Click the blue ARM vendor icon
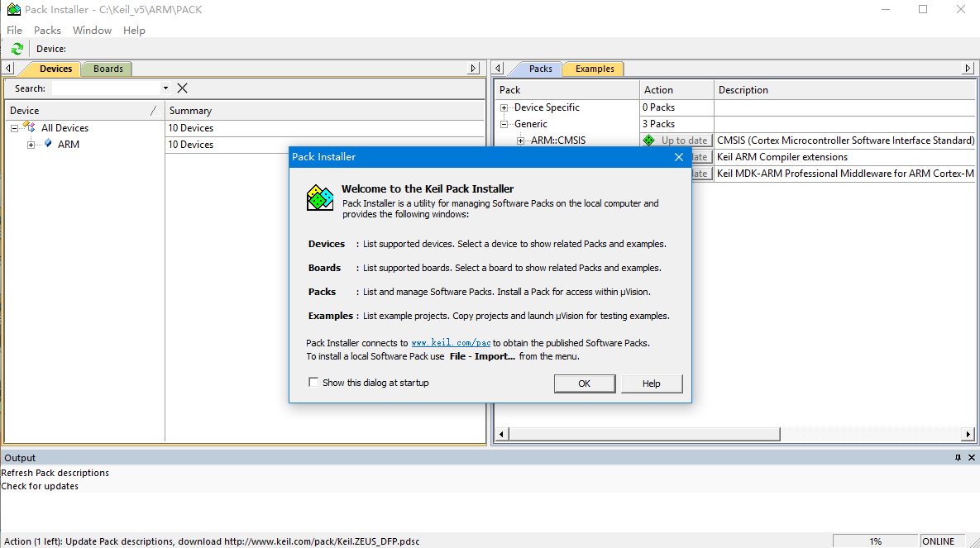 48,144
